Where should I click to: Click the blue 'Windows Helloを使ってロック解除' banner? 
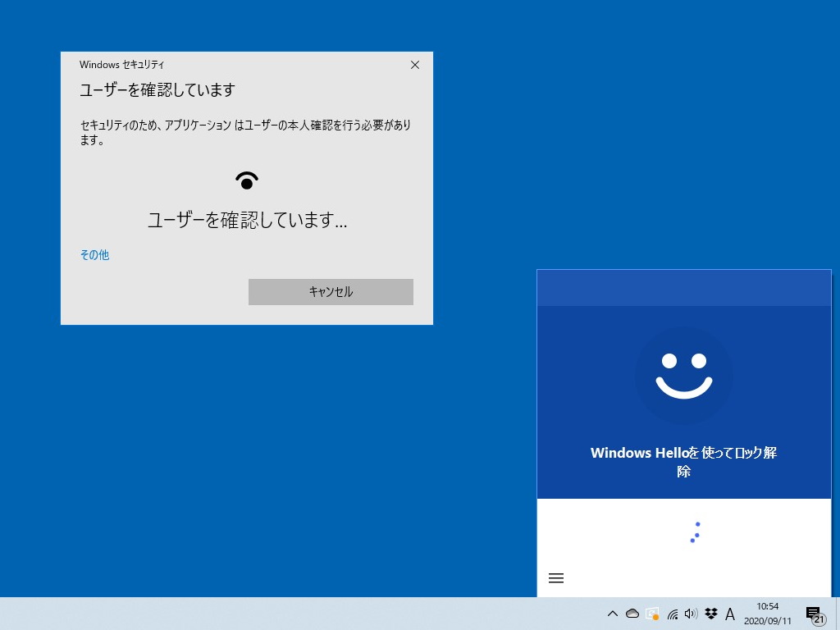click(x=683, y=461)
